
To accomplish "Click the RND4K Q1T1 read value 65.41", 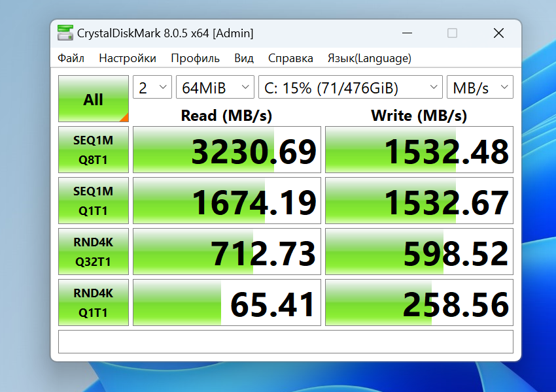I will (x=227, y=302).
